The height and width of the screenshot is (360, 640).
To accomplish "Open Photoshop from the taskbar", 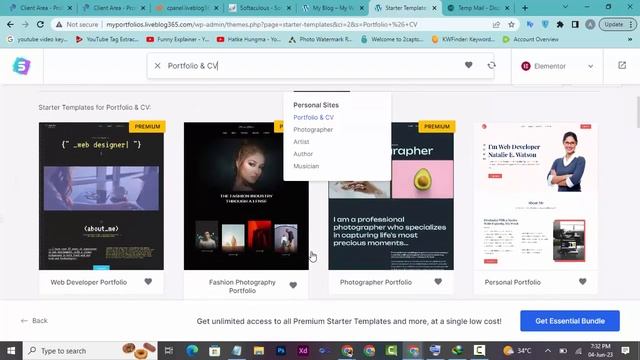I will click(281, 351).
